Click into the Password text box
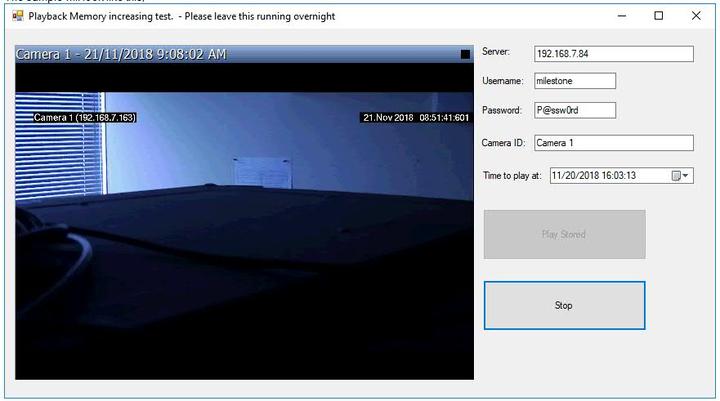This screenshot has width=720, height=401. [x=574, y=110]
